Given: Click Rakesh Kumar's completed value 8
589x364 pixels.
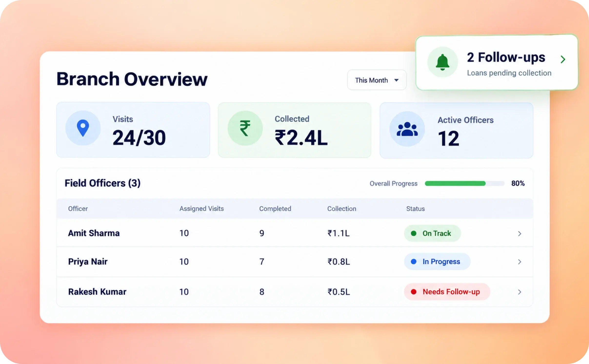Looking at the screenshot, I should (262, 292).
